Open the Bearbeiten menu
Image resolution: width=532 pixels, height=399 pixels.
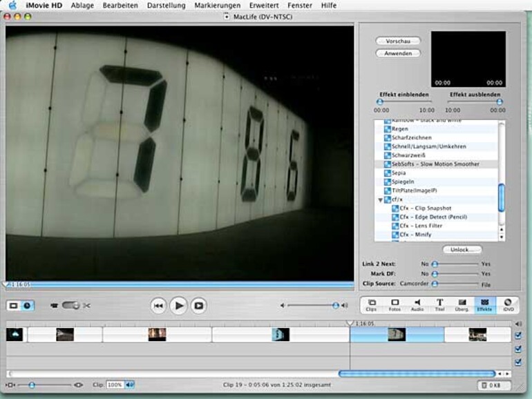tap(120, 6)
